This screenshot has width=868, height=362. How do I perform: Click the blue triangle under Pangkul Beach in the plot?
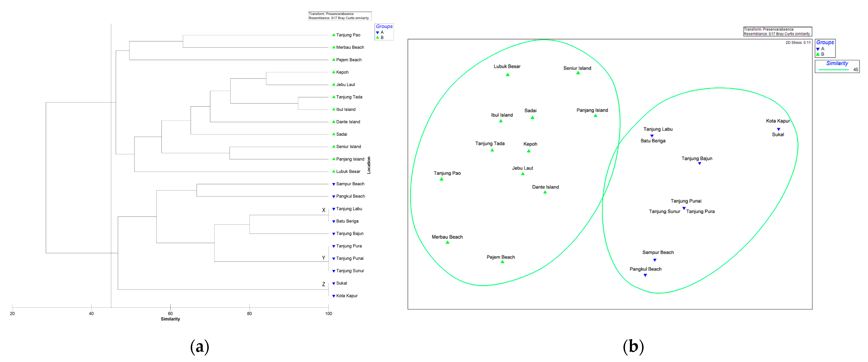(645, 275)
